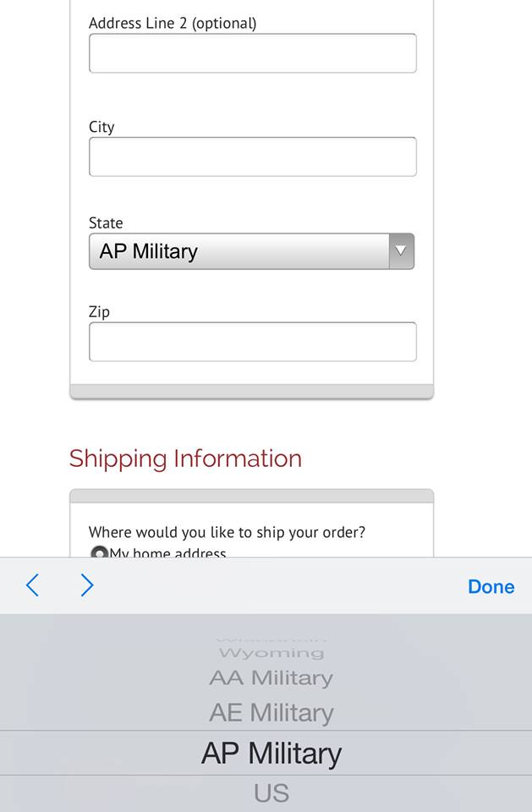Click the Address Line 2 input field

(252, 53)
